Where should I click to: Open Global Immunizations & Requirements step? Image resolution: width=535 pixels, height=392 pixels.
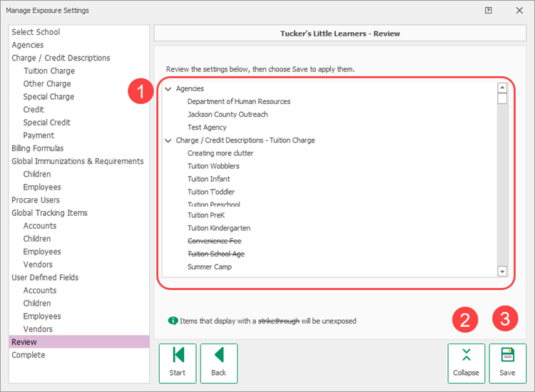(x=78, y=161)
